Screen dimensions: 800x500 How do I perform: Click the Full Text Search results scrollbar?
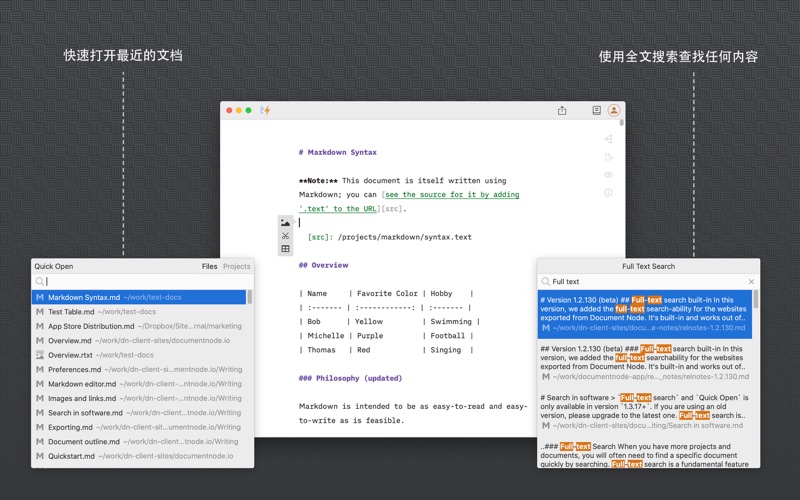pos(756,300)
